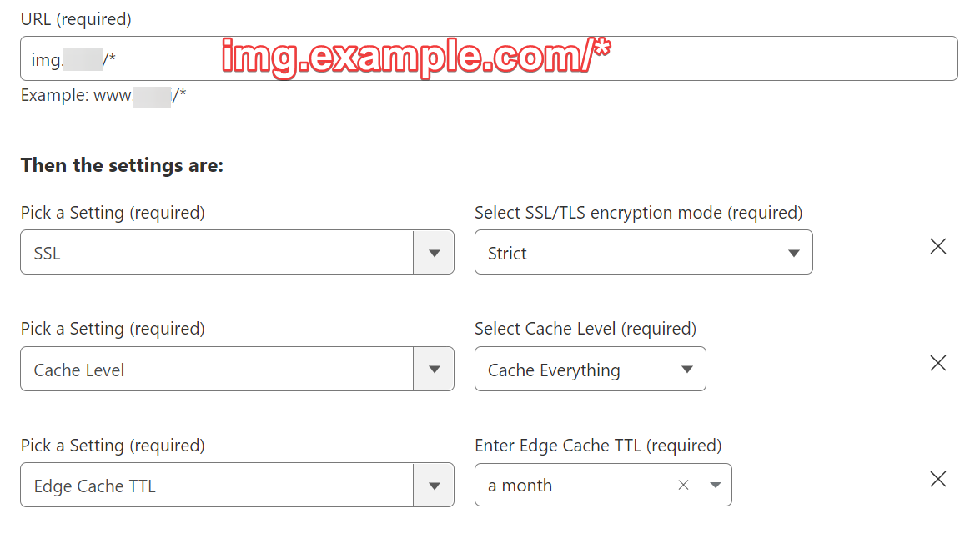The width and height of the screenshot is (980, 534).
Task: Remove the Cache Level setting row
Action: [938, 363]
